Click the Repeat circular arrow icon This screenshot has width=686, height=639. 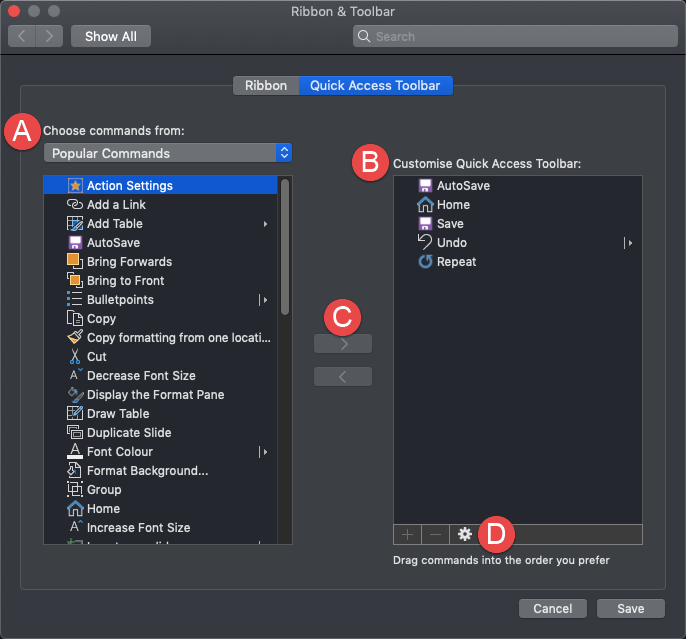coord(425,262)
